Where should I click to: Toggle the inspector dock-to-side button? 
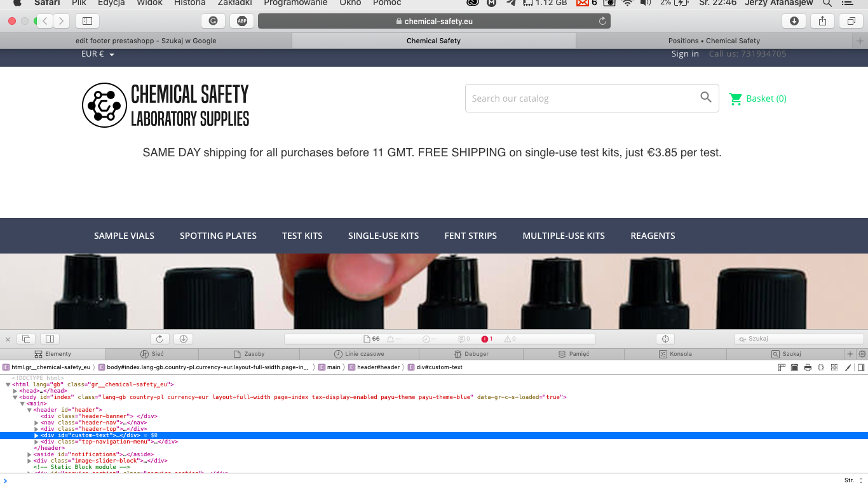[50, 339]
